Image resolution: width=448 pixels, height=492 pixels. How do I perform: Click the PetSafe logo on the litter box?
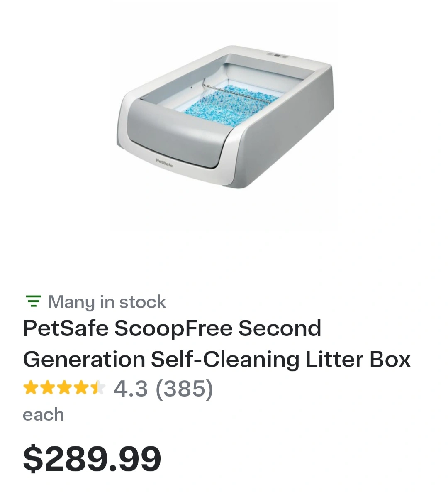(x=164, y=162)
